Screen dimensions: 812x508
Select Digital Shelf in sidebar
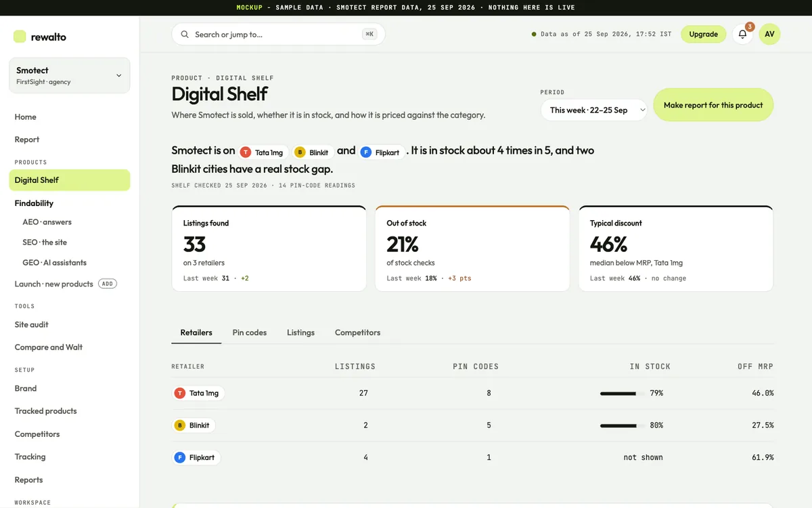click(69, 180)
